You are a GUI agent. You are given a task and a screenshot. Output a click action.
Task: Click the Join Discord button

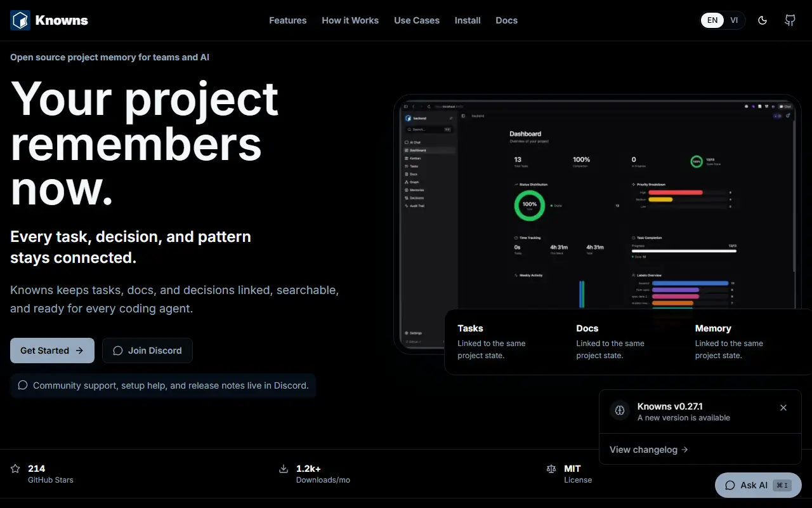point(147,351)
